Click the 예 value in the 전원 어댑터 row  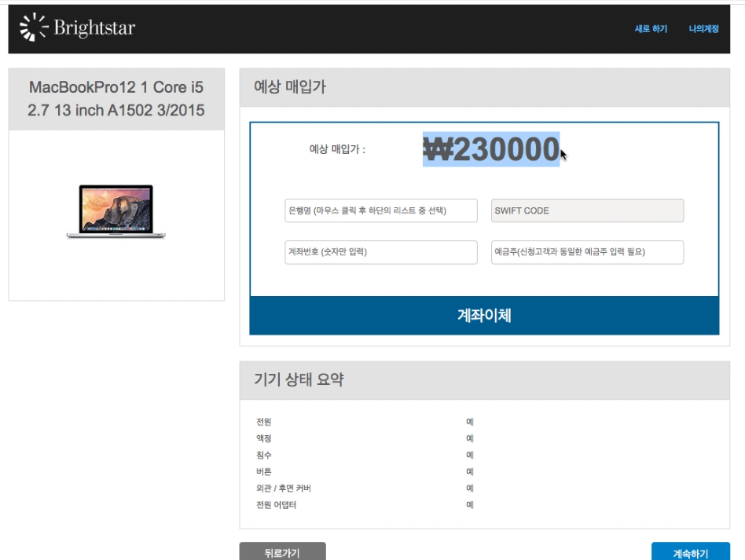(x=470, y=505)
